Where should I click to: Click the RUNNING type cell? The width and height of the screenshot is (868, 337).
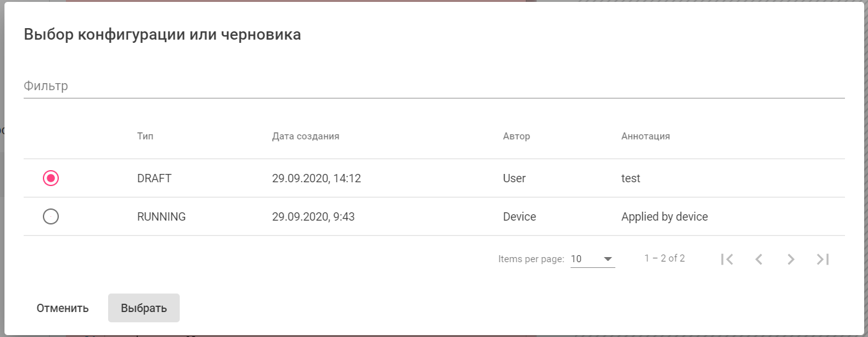(161, 217)
